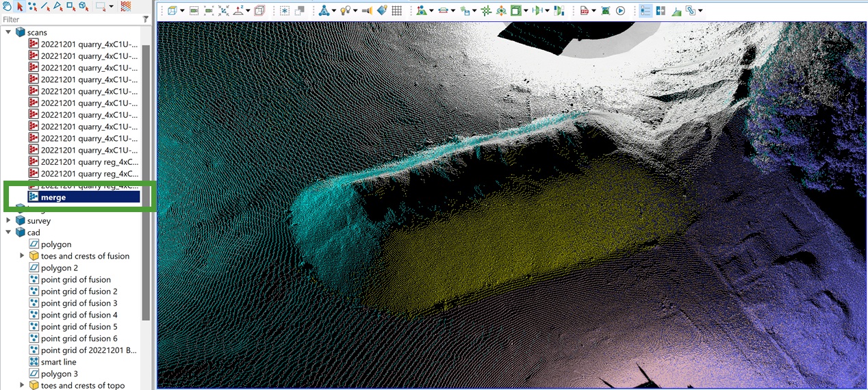Toggle the list panel view button
Image resolution: width=868 pixels, height=390 pixels.
pos(646,11)
